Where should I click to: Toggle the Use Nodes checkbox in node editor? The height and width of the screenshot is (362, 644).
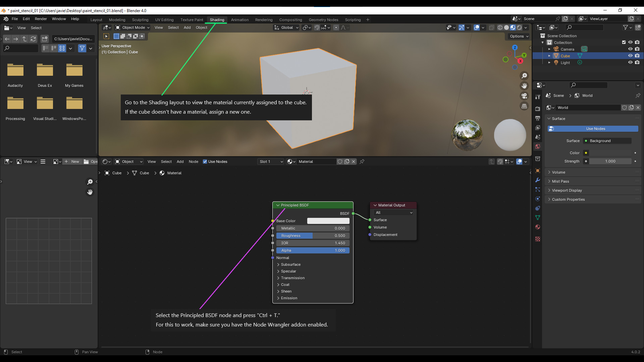pyautogui.click(x=205, y=162)
